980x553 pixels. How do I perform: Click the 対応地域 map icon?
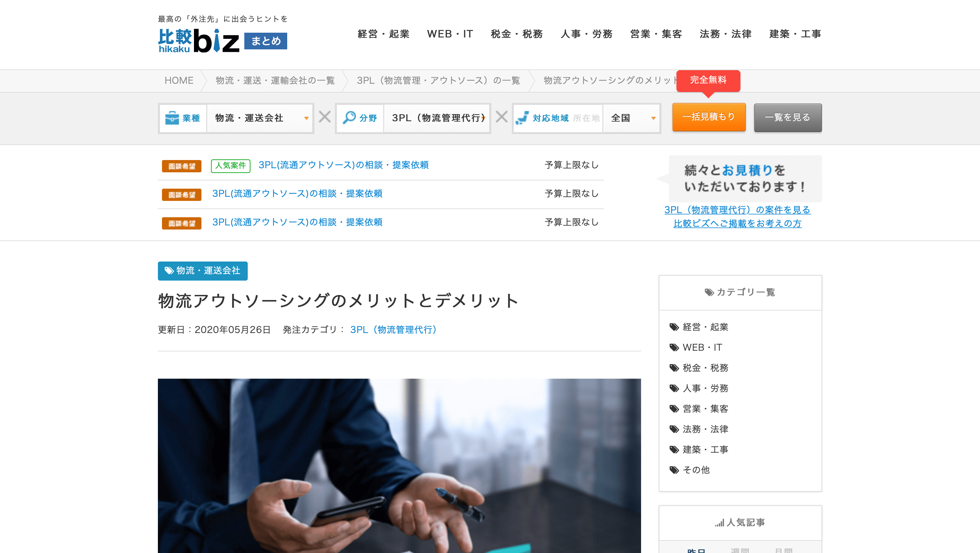[522, 118]
